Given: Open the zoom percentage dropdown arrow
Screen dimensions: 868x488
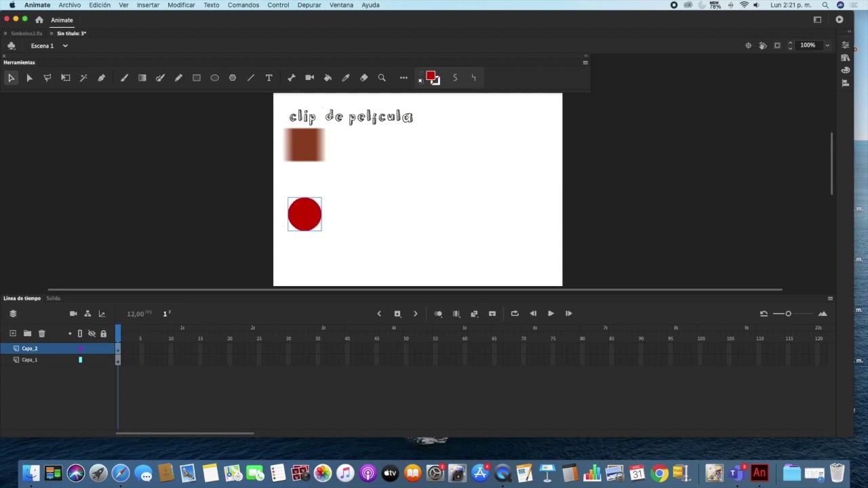Looking at the screenshot, I should tap(827, 45).
